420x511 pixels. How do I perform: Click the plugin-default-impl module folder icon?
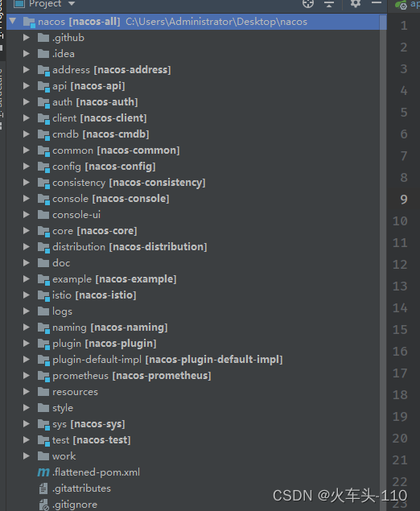(x=43, y=360)
